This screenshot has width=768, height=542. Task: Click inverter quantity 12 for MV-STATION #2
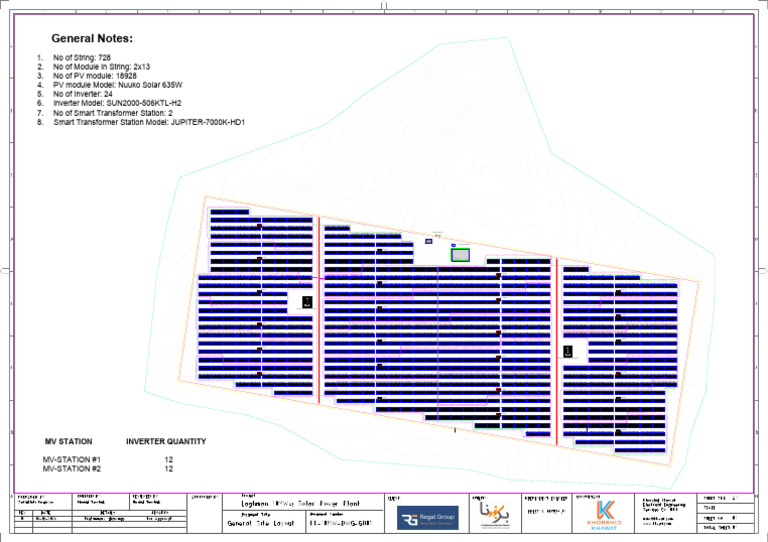click(x=168, y=469)
